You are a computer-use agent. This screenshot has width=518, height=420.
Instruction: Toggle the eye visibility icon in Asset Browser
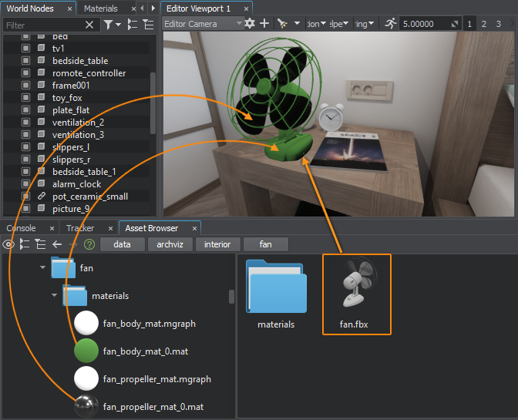(8, 244)
